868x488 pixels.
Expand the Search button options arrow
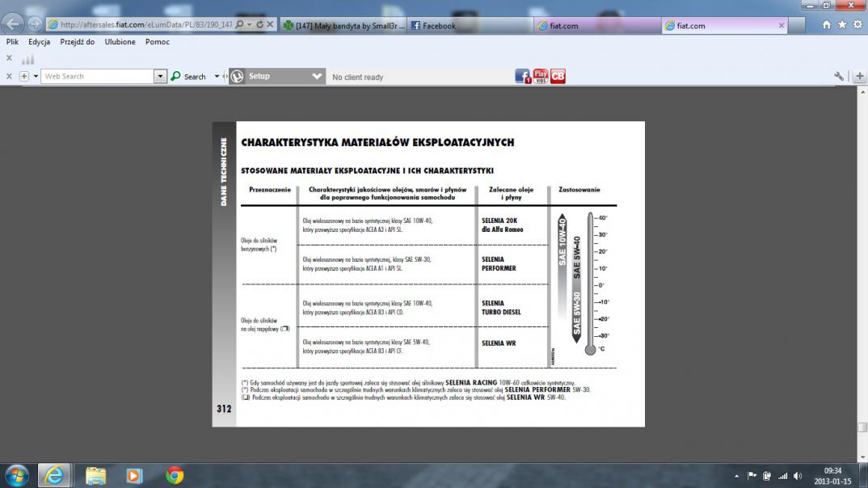pyautogui.click(x=217, y=77)
